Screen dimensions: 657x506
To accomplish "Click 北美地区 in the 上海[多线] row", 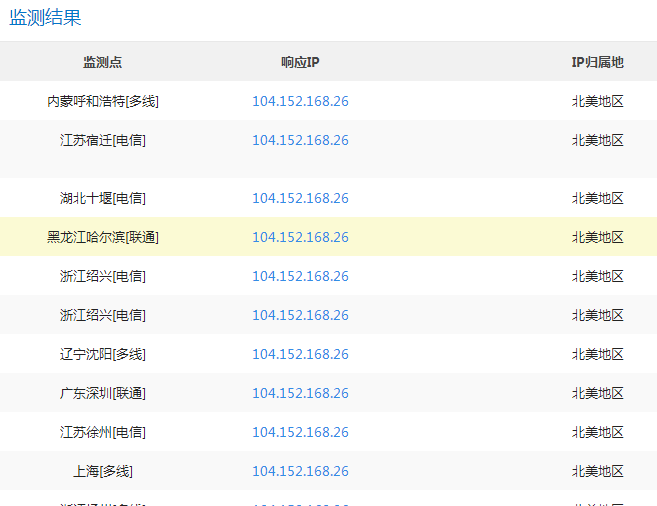I will [597, 471].
